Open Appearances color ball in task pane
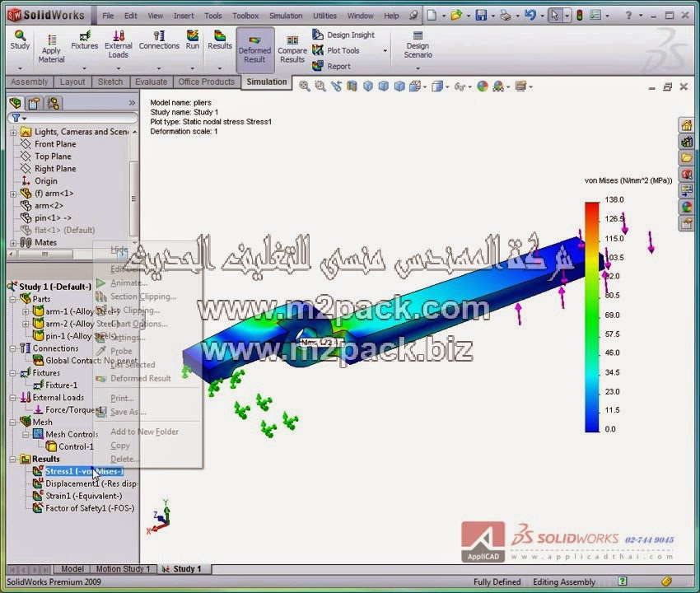 [686, 207]
